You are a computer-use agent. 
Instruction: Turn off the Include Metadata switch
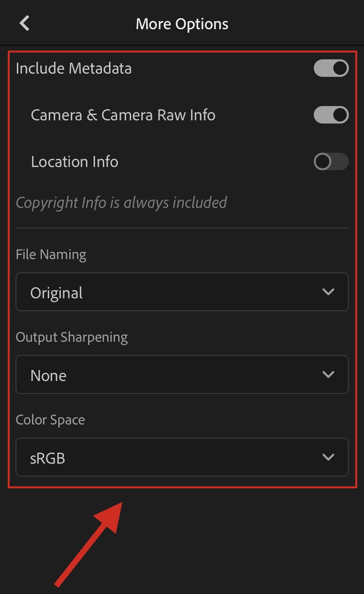click(x=331, y=68)
